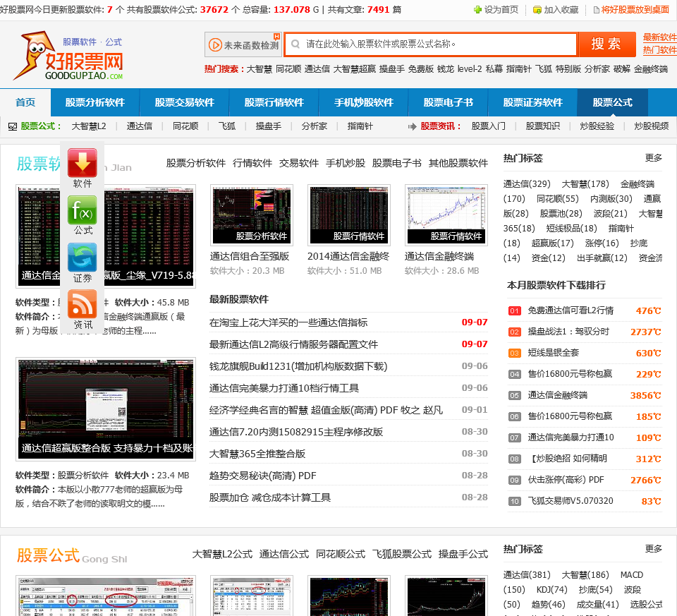
Task: Open 大智慧L2公式 in formula section
Action: [222, 554]
